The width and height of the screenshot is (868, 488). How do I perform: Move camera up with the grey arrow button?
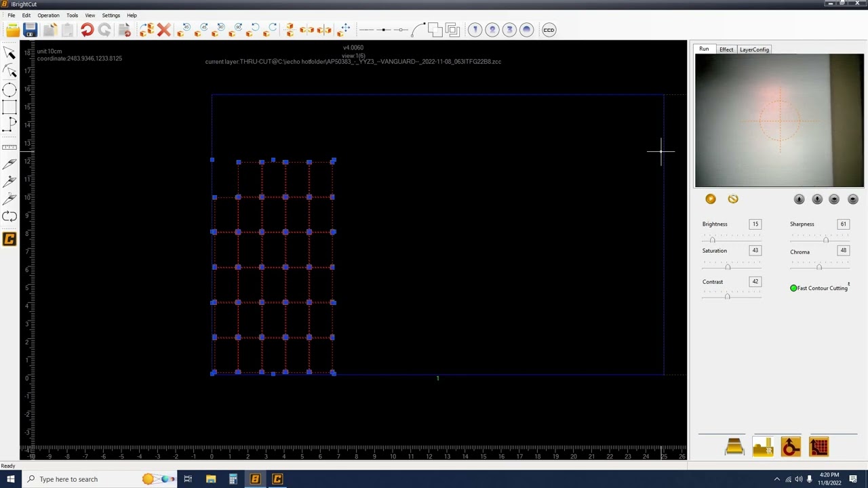tap(800, 199)
